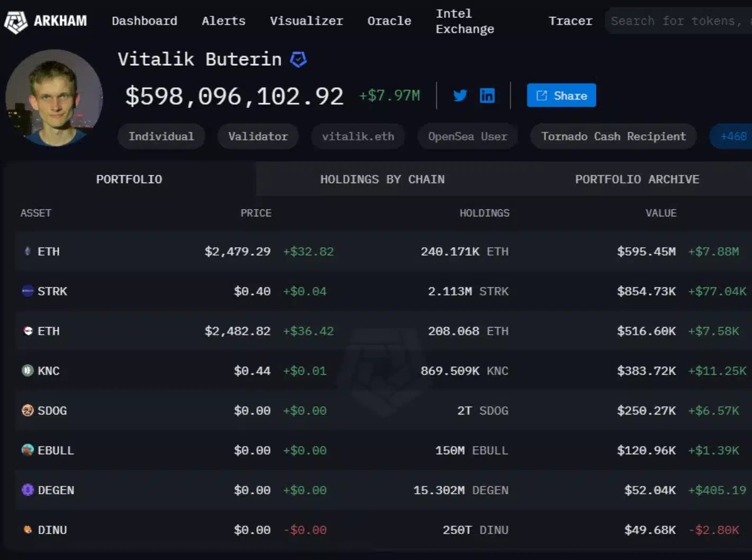Screen dimensions: 752x560
Task: Select the Portfolio tab
Action: [x=129, y=179]
